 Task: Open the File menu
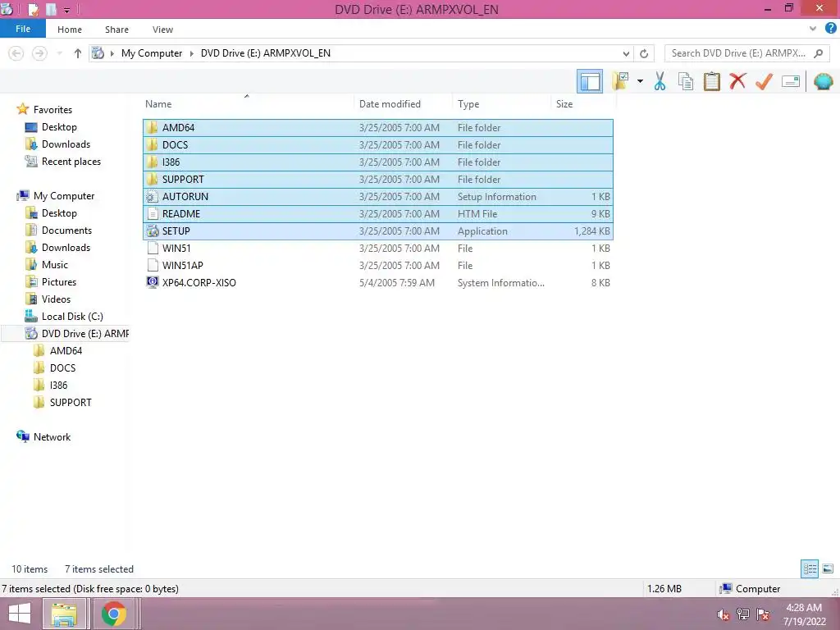coord(22,29)
